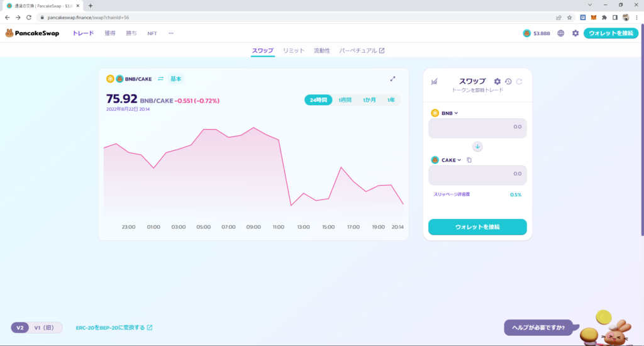The image size is (644, 346).
Task: Reload the browser page
Action: point(29,17)
